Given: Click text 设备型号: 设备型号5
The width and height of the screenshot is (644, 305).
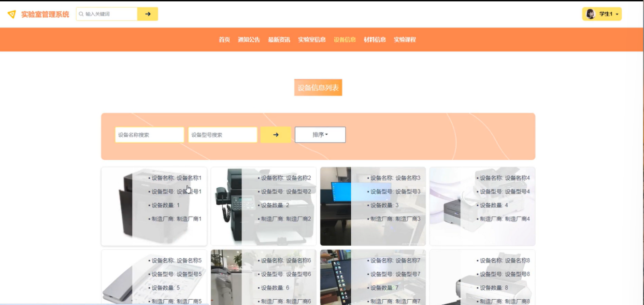Looking at the screenshot, I should tap(176, 274).
